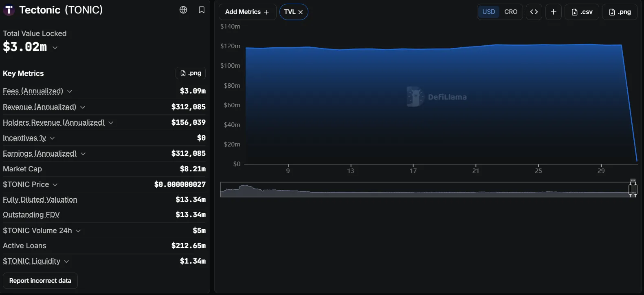Image resolution: width=644 pixels, height=295 pixels.
Task: Open the Add Metrics menu
Action: (x=247, y=12)
